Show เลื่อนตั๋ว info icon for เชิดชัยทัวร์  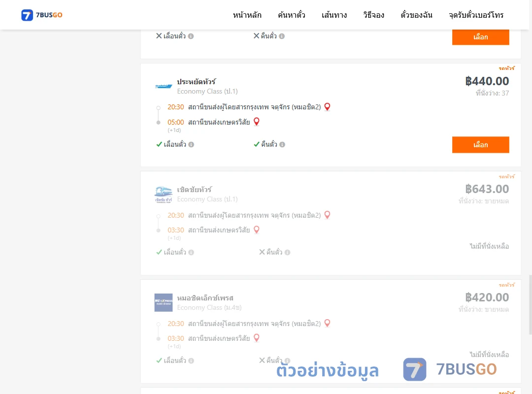pyautogui.click(x=191, y=253)
